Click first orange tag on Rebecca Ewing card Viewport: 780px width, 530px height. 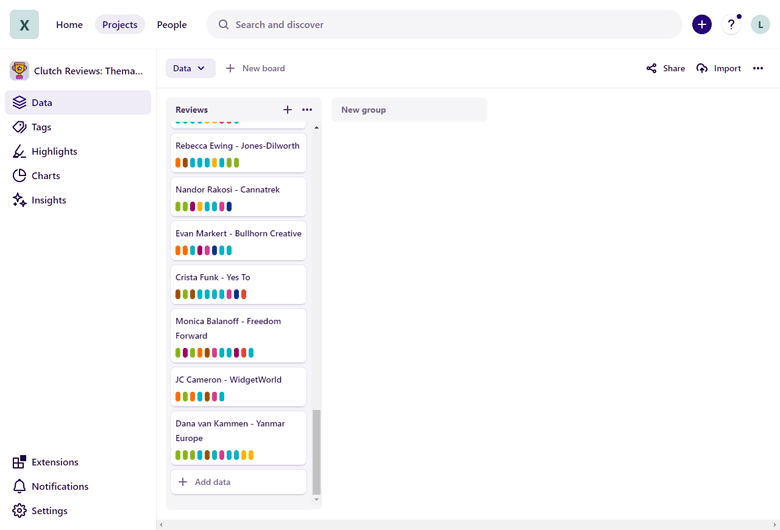click(178, 163)
